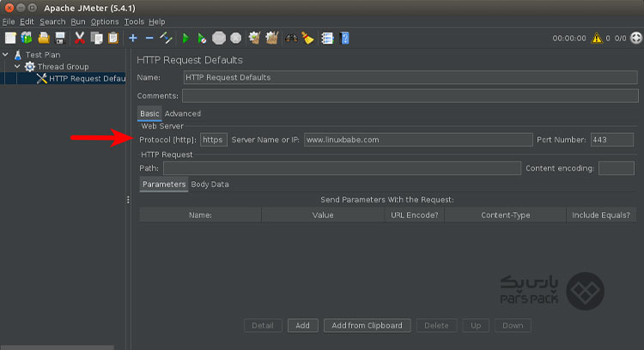Switch to the Advanced tab
The height and width of the screenshot is (350, 644).
tap(183, 113)
